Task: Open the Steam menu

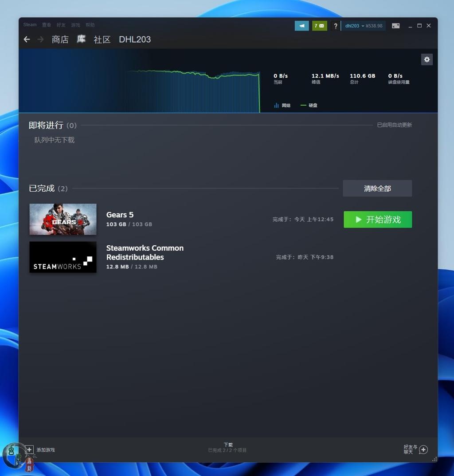Action: point(30,24)
